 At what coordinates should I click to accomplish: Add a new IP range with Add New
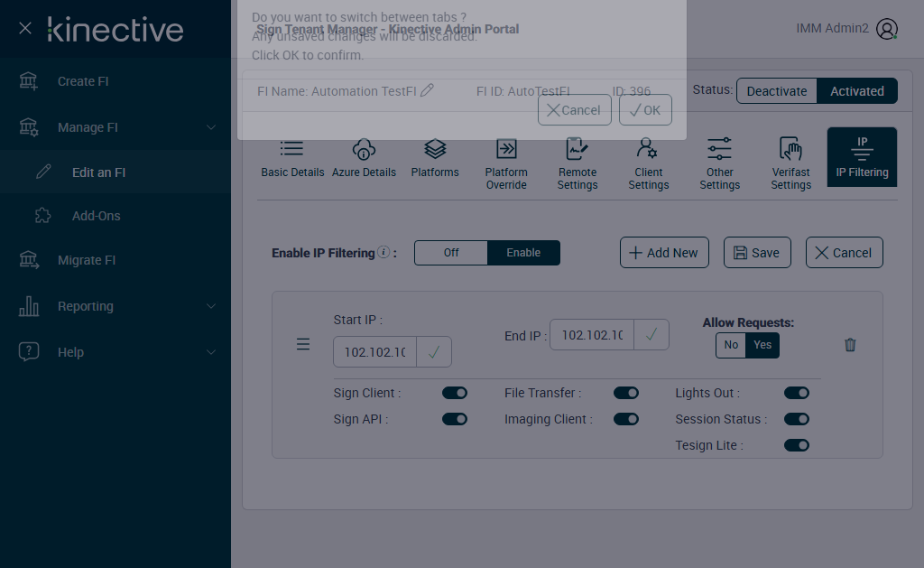664,253
